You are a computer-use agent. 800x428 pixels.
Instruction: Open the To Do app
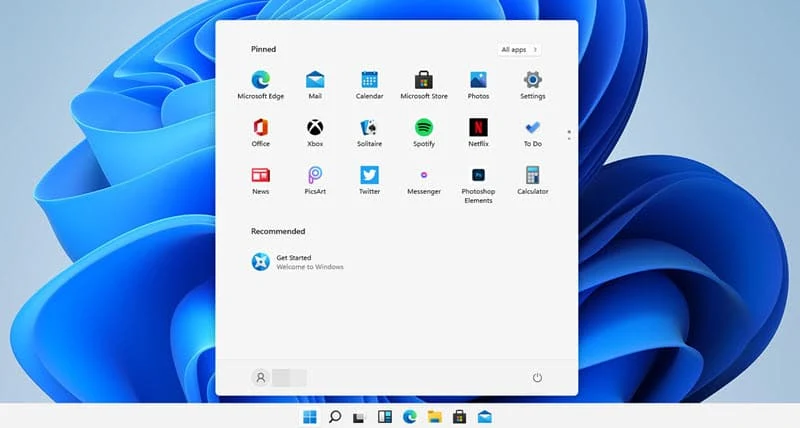point(533,133)
